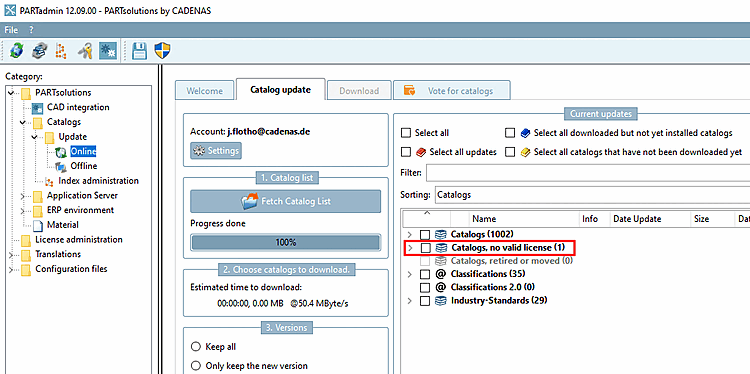Click the Filter input field
This screenshot has width=750, height=374.
coord(588,173)
